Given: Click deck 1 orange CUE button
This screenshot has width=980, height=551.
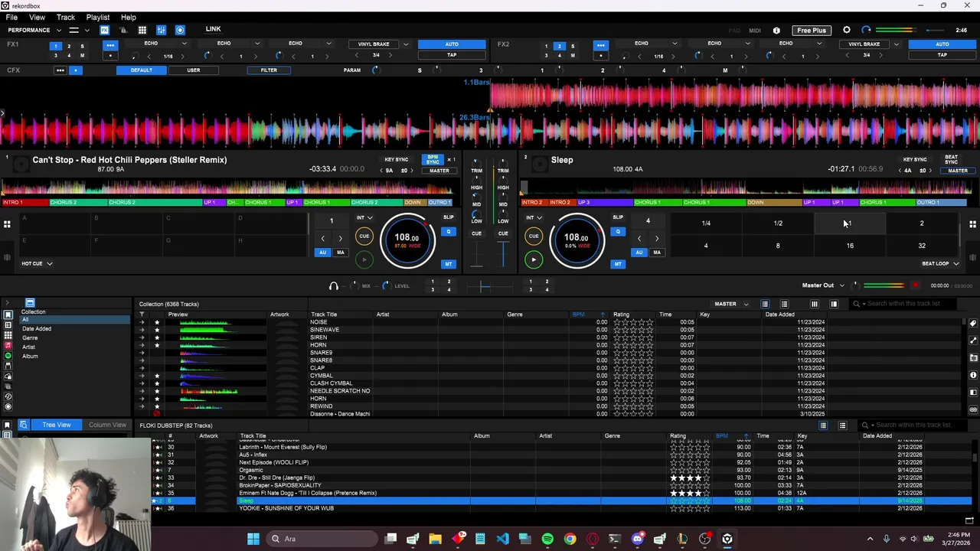Looking at the screenshot, I should pos(364,236).
